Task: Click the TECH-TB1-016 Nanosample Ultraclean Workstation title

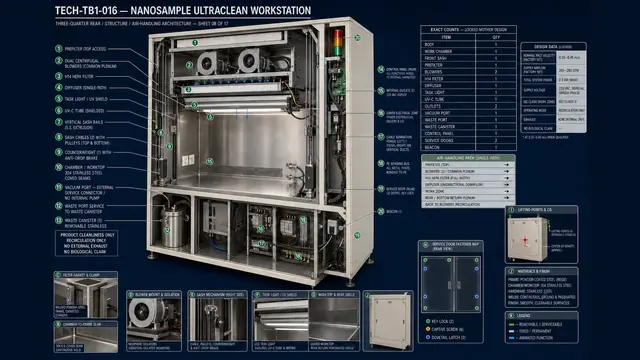Action: pyautogui.click(x=183, y=11)
